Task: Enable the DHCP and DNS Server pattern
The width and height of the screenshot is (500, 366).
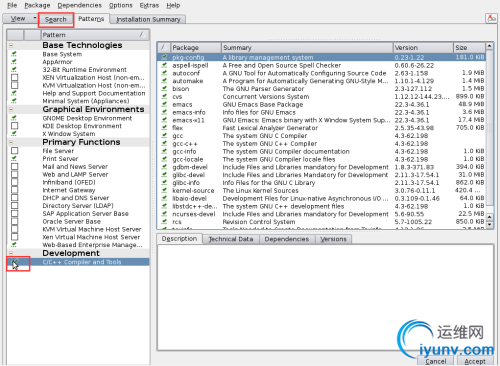Action: click(14, 198)
